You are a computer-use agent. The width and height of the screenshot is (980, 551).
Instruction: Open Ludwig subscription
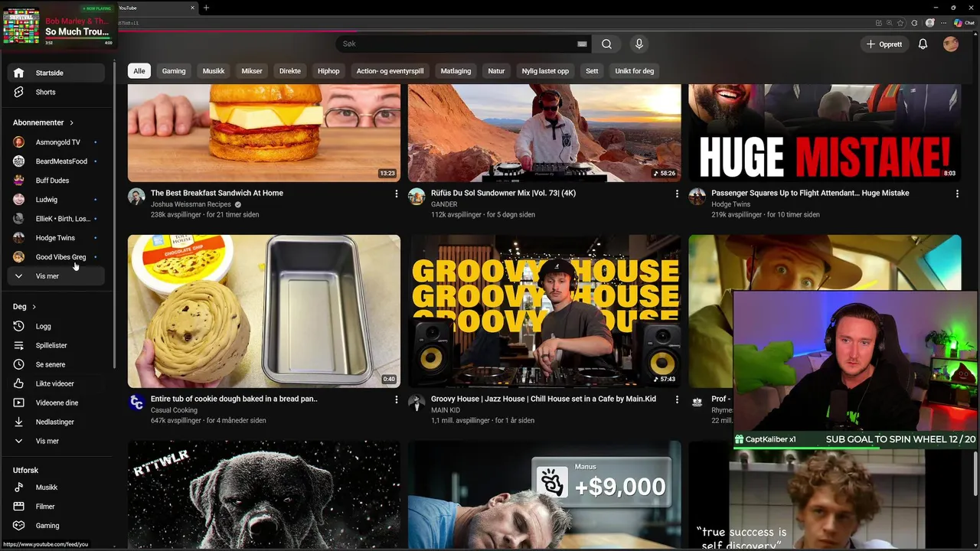click(x=56, y=200)
